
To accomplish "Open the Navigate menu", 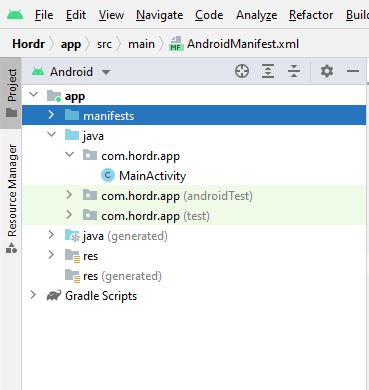I will click(x=159, y=15).
